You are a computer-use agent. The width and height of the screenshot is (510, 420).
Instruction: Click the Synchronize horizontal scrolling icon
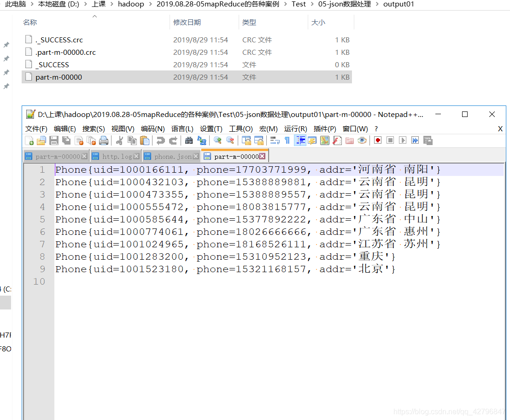pos(259,141)
